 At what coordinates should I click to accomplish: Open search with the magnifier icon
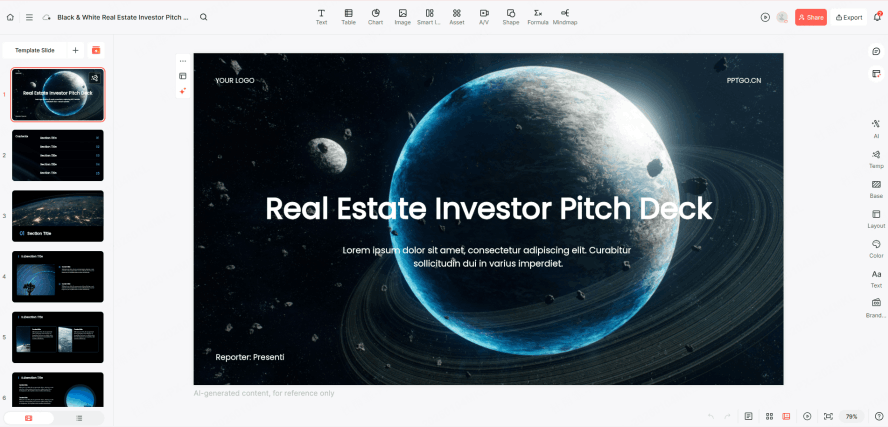point(203,18)
